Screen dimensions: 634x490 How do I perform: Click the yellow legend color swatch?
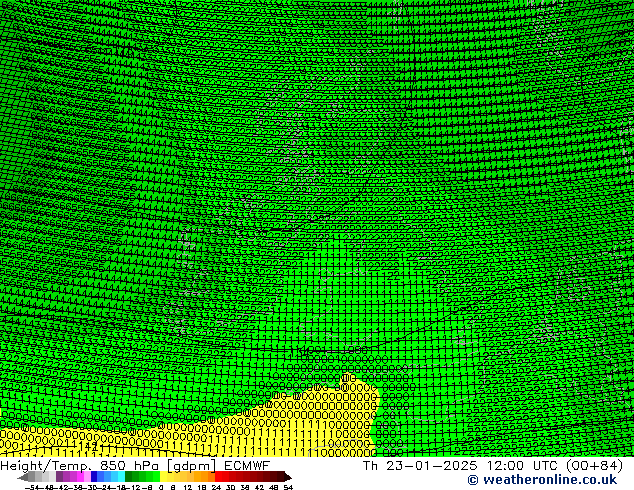(x=163, y=477)
